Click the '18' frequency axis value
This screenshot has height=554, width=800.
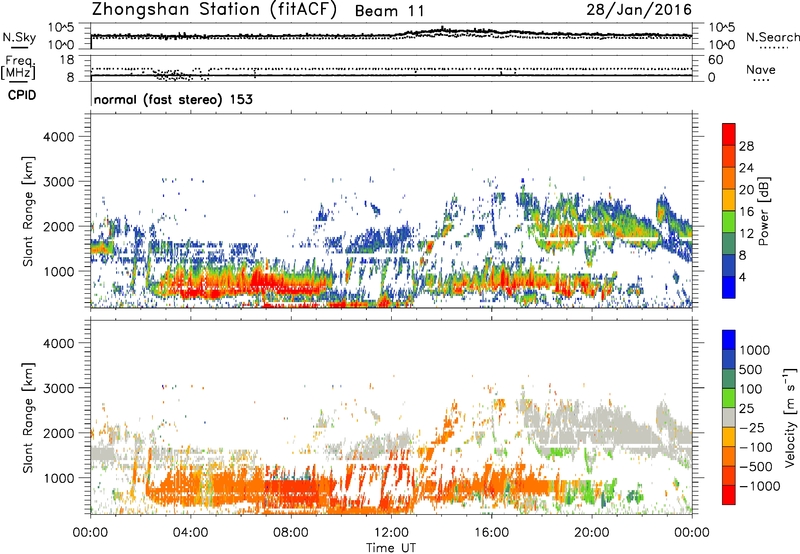(67, 60)
